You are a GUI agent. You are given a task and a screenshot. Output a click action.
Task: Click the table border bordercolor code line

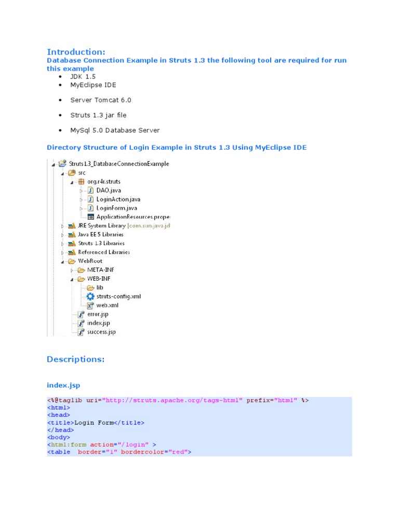pyautogui.click(x=119, y=452)
